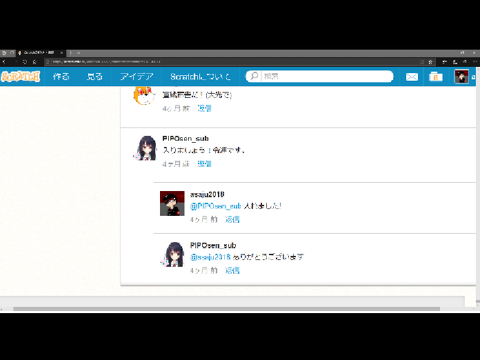Screen dimensions: 480x360
Task: Open the lower PIPOsen_sub reply username
Action: click(213, 245)
